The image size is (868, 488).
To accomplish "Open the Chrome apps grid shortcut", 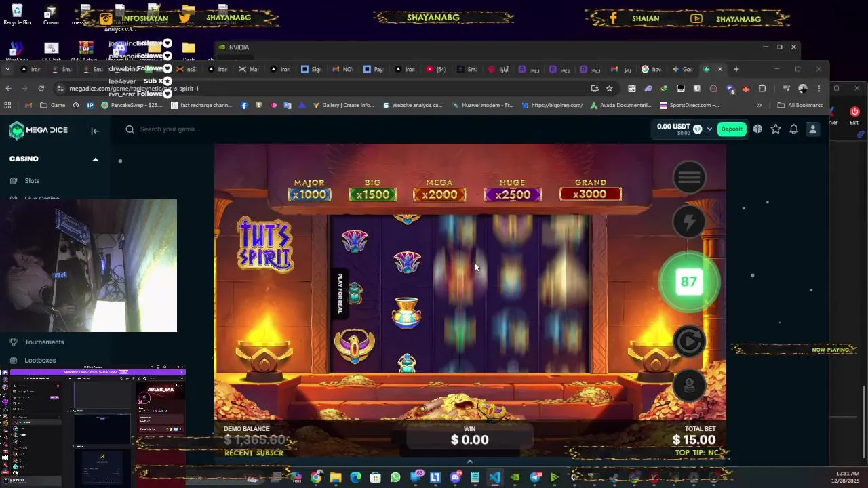I will pyautogui.click(x=8, y=106).
